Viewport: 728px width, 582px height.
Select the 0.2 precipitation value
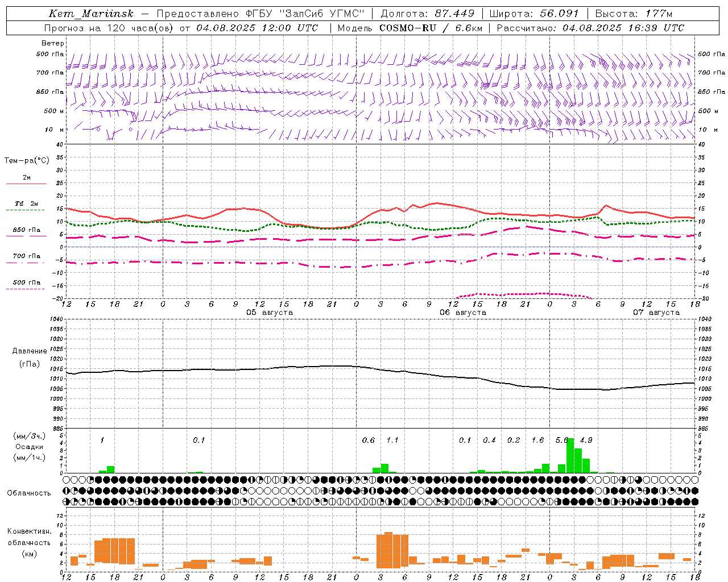[514, 440]
